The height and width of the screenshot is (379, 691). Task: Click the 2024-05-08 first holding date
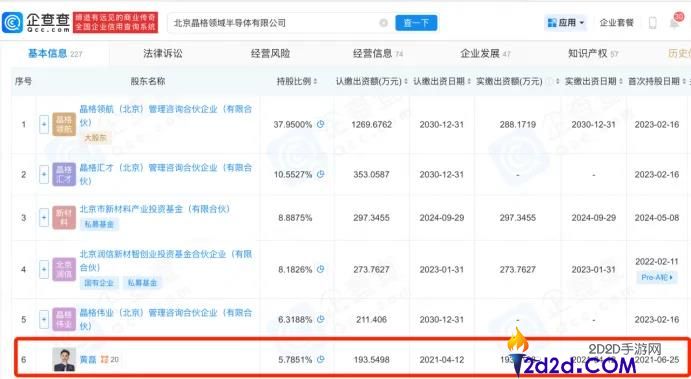657,218
